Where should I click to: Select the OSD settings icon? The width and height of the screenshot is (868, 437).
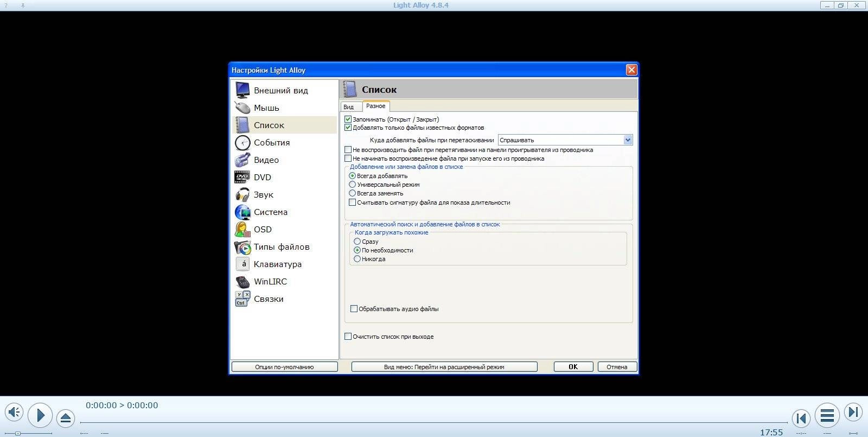point(242,229)
